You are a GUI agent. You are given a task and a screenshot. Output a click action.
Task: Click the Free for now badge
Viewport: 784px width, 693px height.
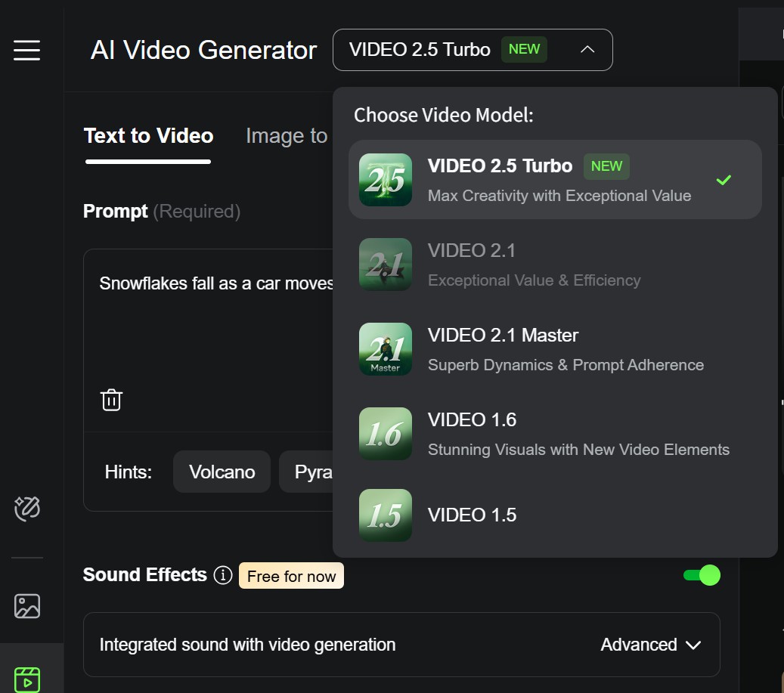click(291, 575)
